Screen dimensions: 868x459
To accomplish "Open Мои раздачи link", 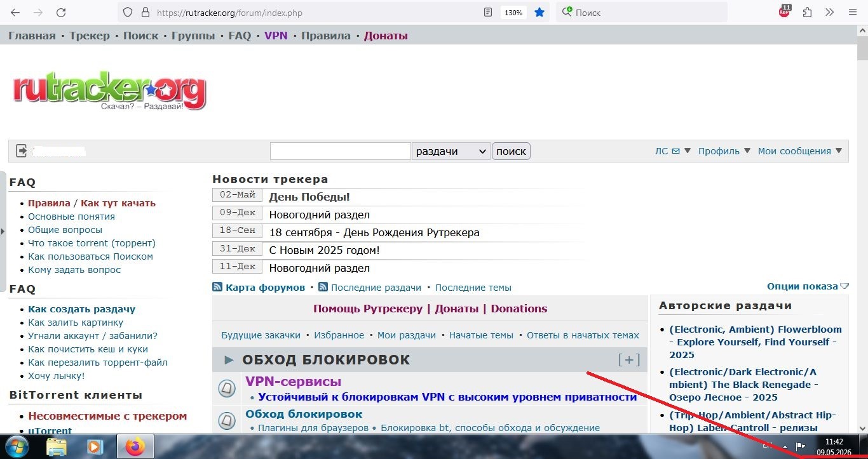I will click(x=407, y=335).
